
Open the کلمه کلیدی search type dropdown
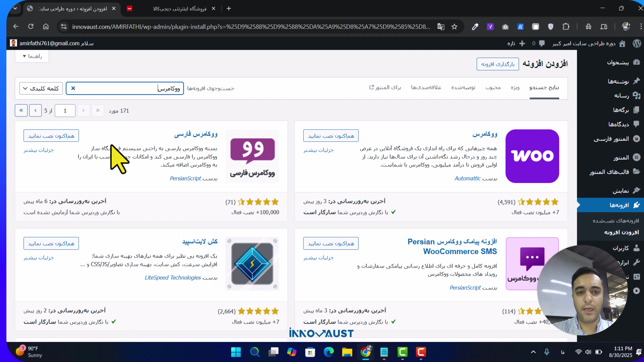(41, 88)
